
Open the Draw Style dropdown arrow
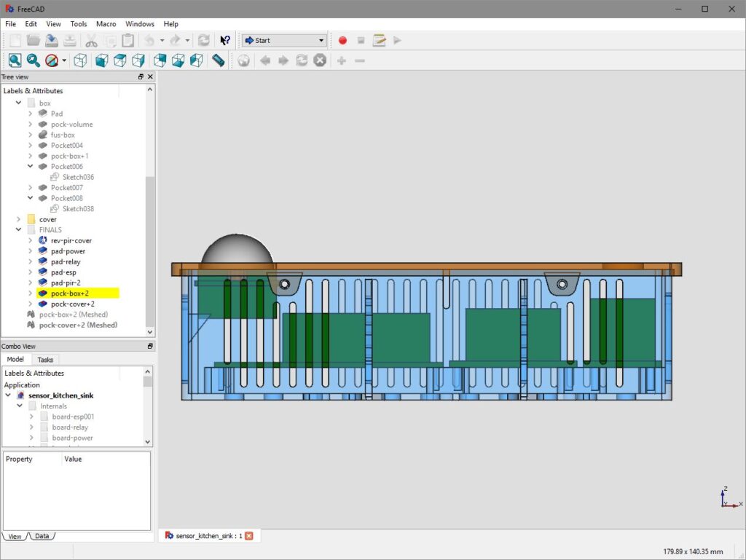coord(64,60)
